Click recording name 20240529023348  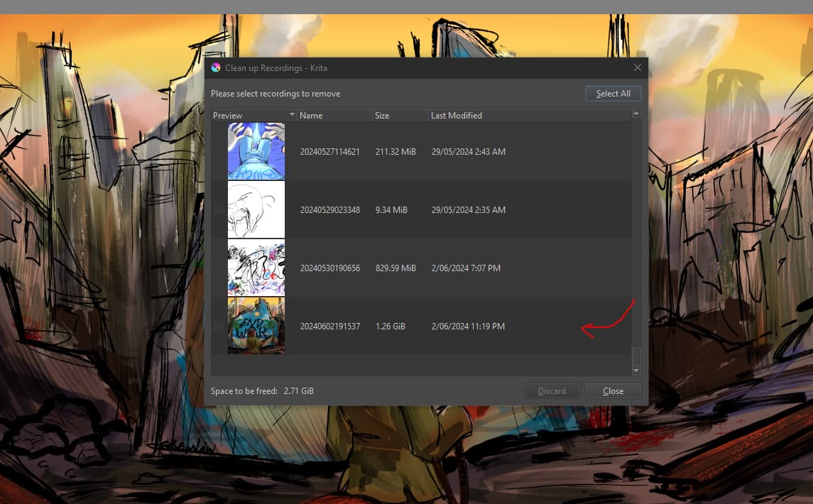pos(329,209)
